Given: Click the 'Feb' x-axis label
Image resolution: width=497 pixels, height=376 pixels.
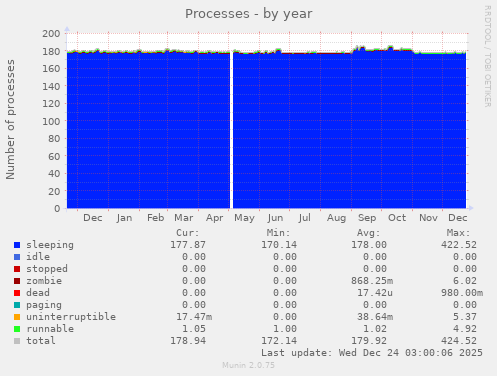Looking at the screenshot, I should 156,218.
